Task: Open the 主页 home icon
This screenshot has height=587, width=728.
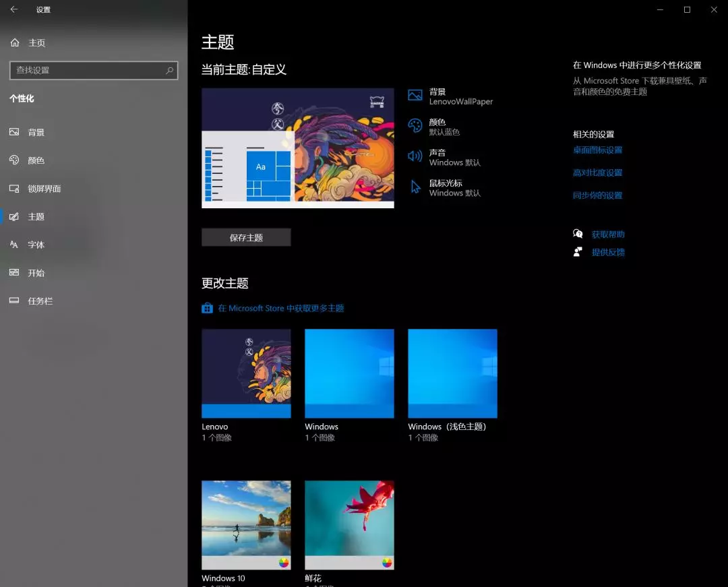Action: pos(15,42)
